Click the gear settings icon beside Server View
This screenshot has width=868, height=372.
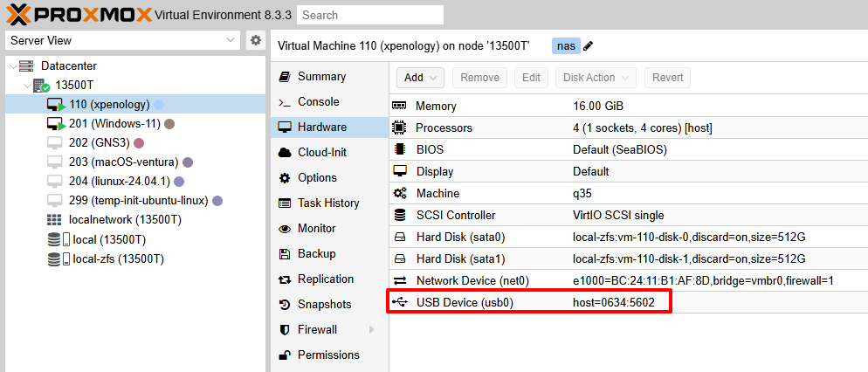tap(255, 40)
